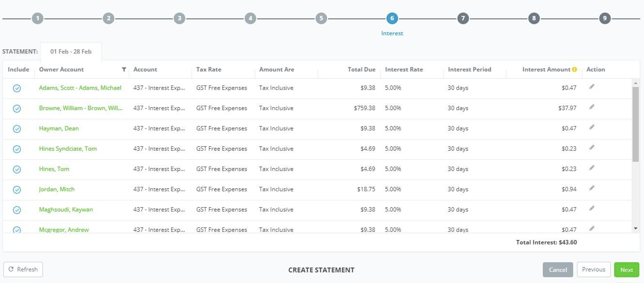Cancel statement creation
This screenshot has height=283, width=644.
pyautogui.click(x=558, y=270)
